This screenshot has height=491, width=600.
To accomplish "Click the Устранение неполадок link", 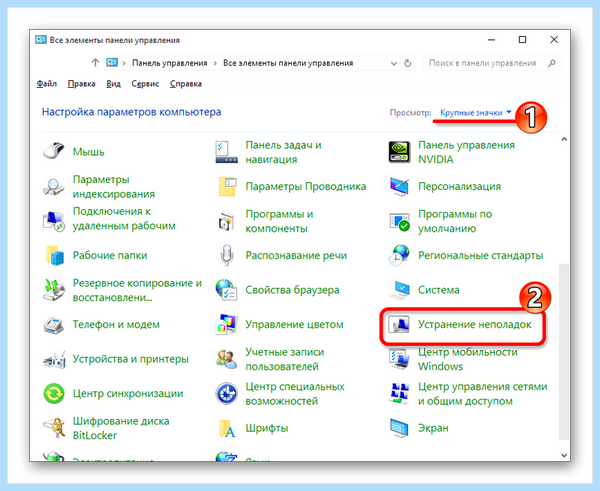I will pyautogui.click(x=474, y=325).
